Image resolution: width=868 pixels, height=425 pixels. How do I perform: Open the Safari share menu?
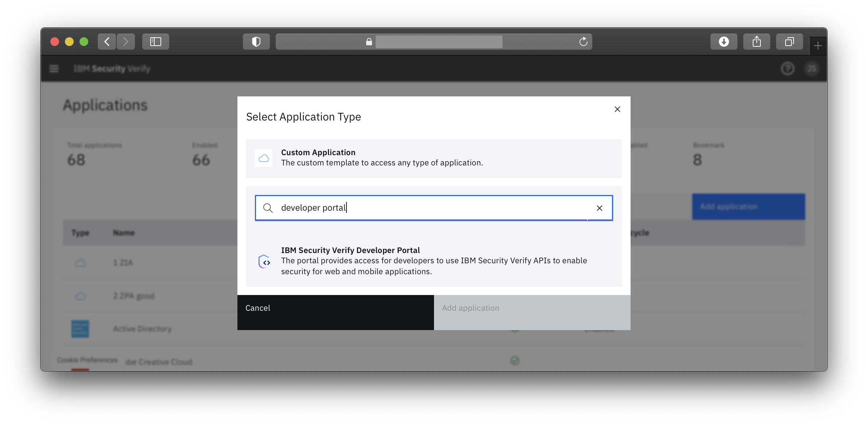coord(756,42)
